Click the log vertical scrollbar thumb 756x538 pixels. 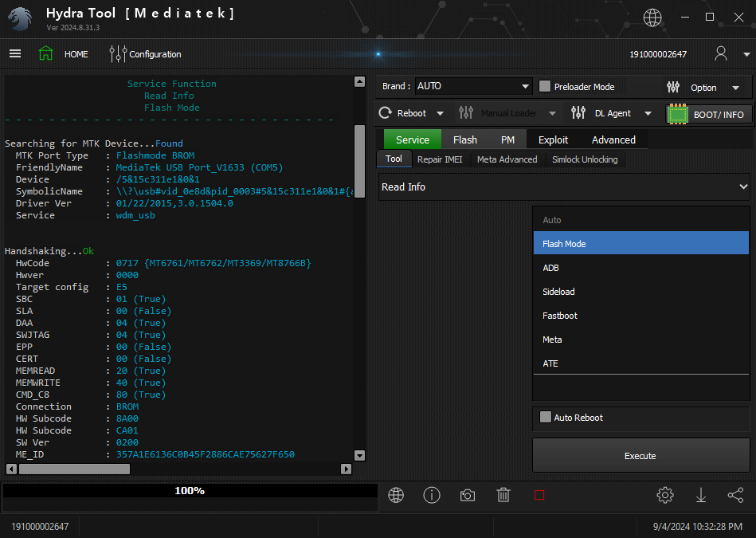(359, 161)
